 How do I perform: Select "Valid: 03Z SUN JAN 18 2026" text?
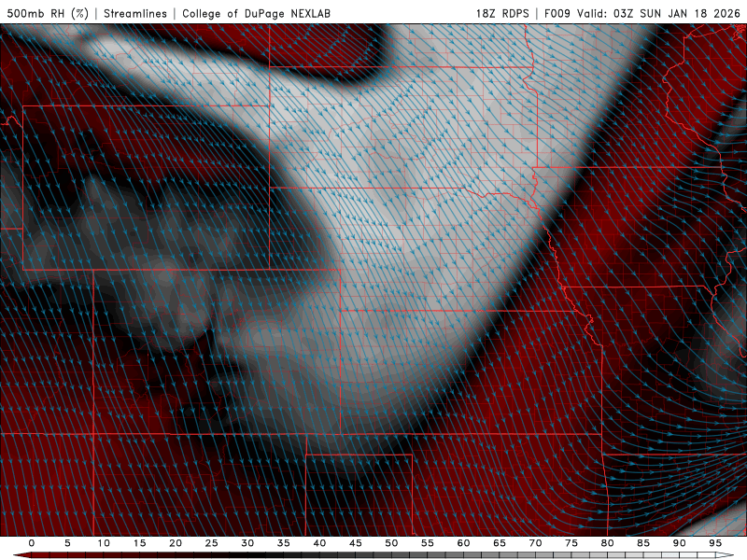tap(659, 13)
